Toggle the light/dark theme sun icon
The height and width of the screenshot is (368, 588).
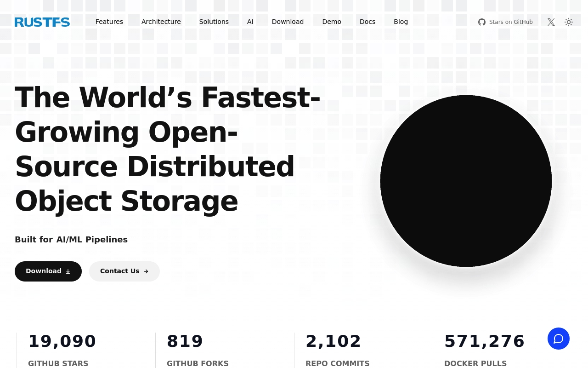pyautogui.click(x=569, y=22)
